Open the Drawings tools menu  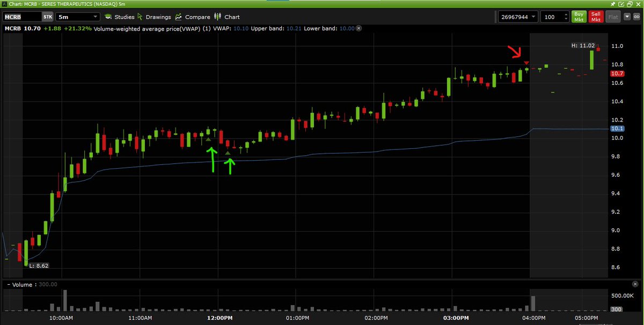pos(154,17)
